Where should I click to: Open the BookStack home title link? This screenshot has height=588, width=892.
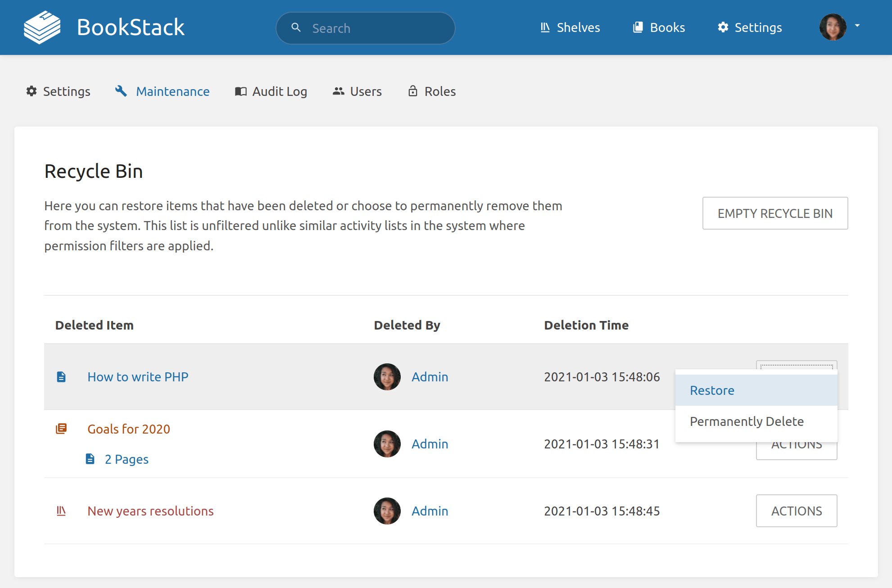pos(131,27)
